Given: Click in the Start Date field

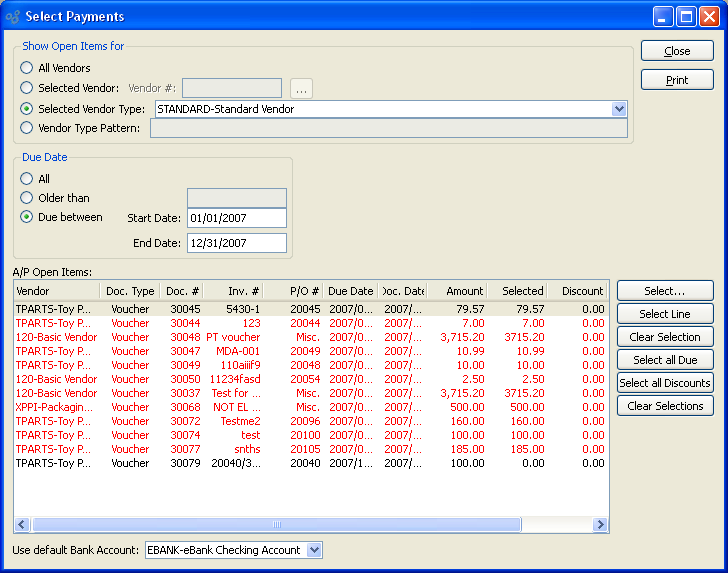Looking at the screenshot, I should pyautogui.click(x=236, y=218).
